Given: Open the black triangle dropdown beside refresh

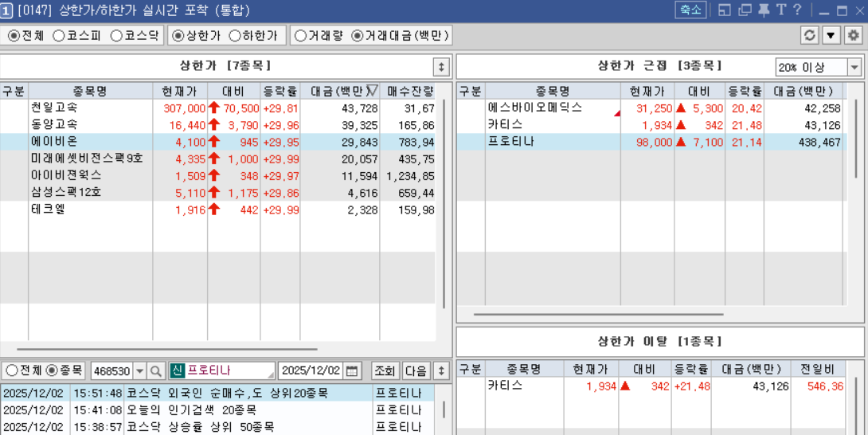Looking at the screenshot, I should coord(831,36).
